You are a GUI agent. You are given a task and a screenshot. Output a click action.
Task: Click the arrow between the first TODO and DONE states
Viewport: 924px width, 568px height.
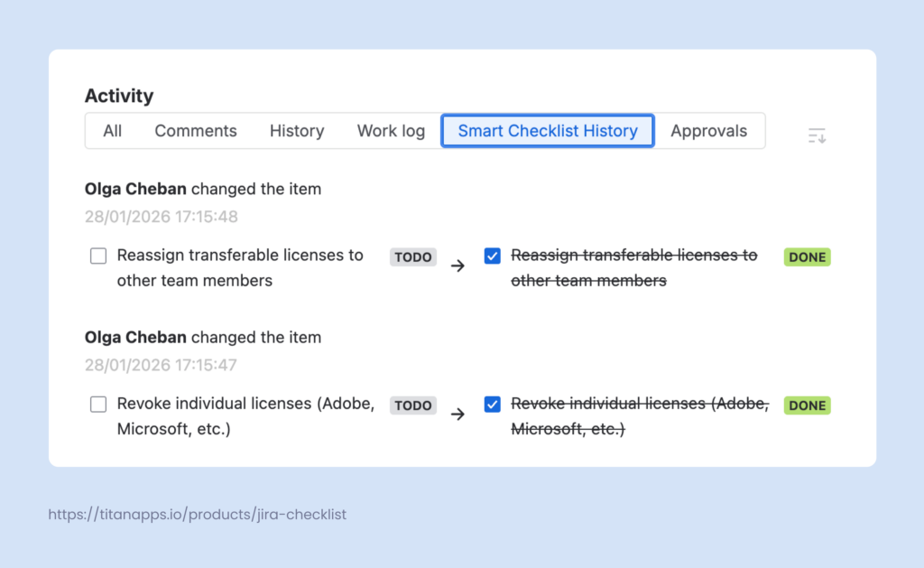(x=458, y=265)
